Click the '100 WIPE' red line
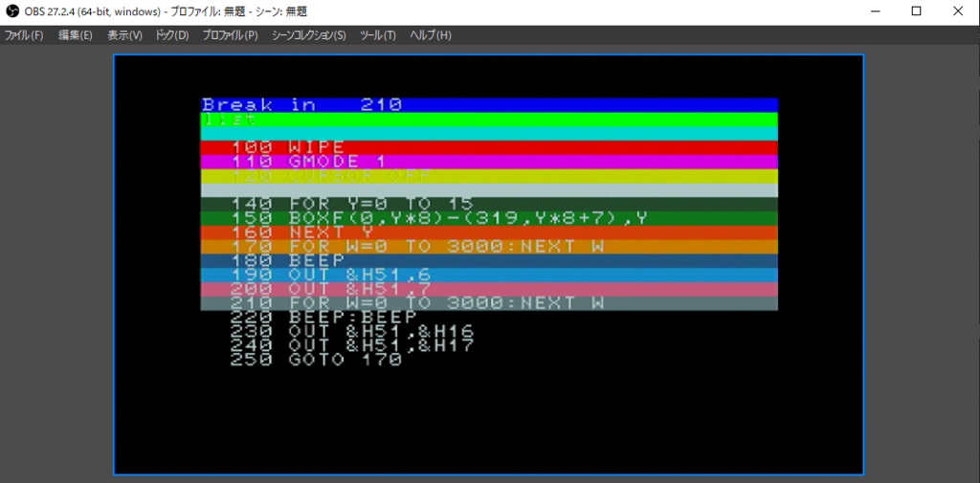This screenshot has height=483, width=980. (489, 147)
